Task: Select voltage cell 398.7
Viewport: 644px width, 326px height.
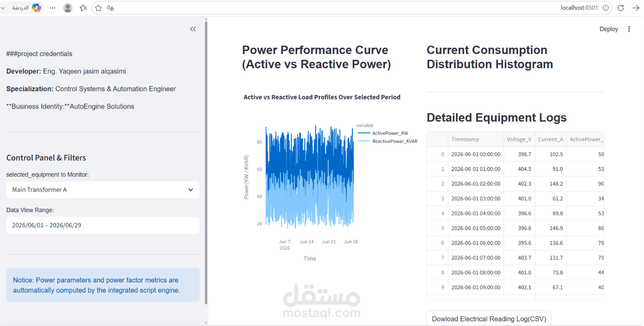Action: 519,154
